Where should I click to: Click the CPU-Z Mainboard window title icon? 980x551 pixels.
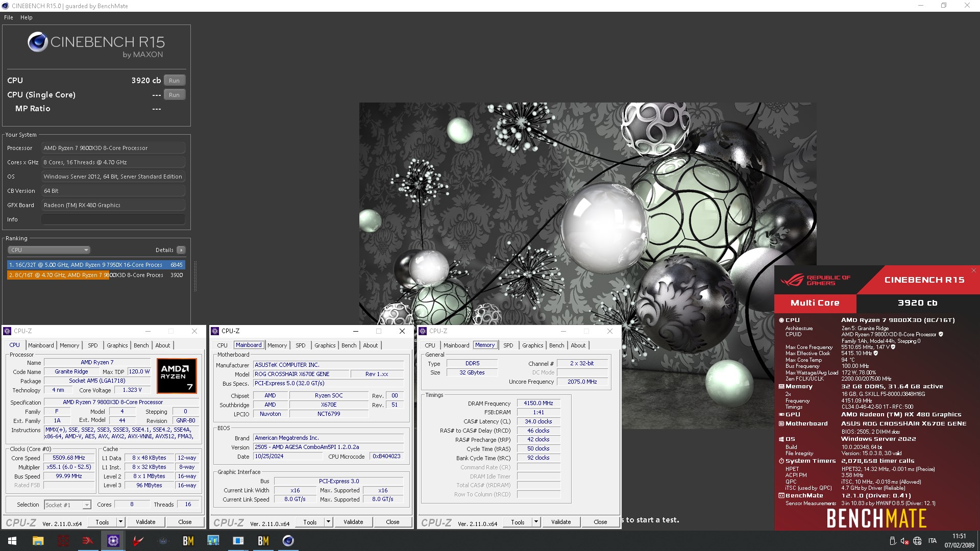(x=215, y=331)
